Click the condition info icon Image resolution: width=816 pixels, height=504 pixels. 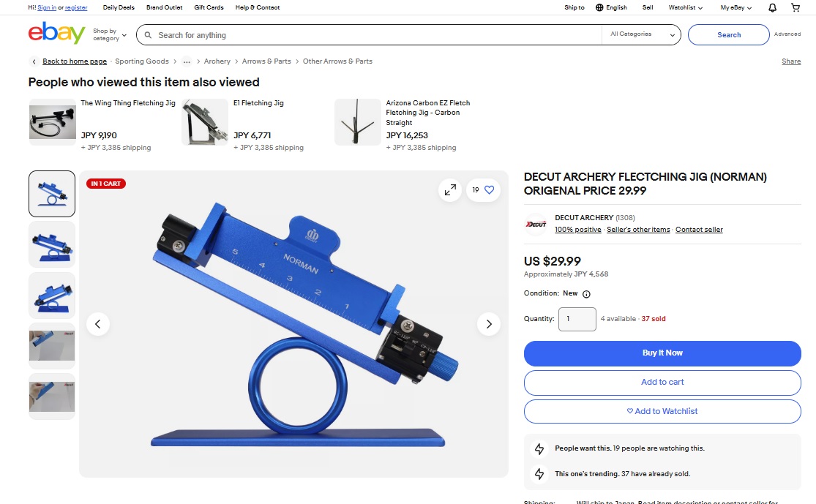(x=586, y=294)
